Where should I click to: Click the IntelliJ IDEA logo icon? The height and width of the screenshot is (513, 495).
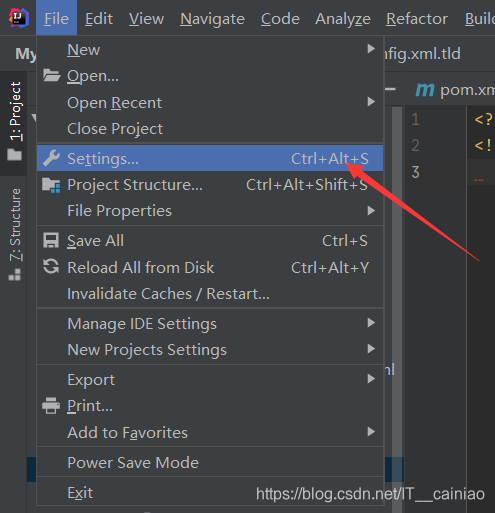pos(19,18)
